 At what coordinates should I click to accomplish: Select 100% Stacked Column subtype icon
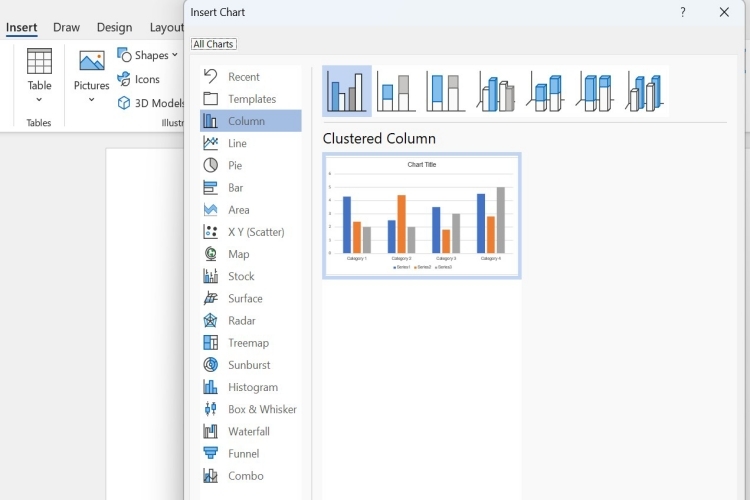click(x=445, y=91)
